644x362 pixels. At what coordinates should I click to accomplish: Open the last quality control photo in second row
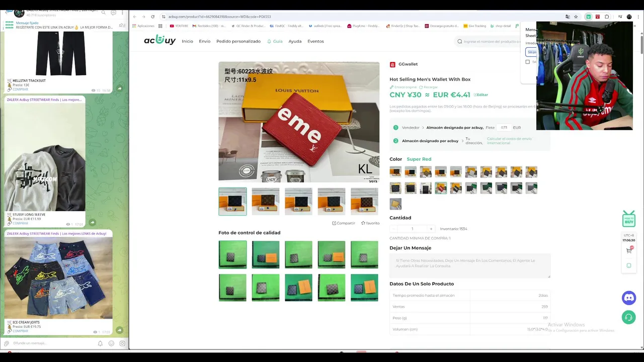click(364, 287)
